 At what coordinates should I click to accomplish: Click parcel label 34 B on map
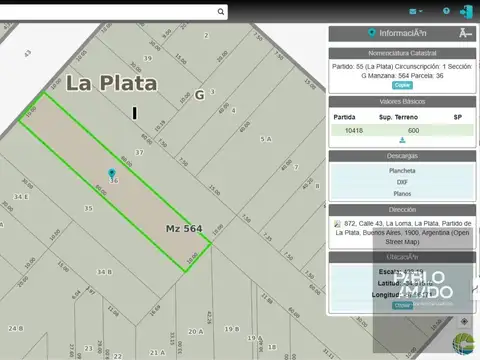pos(104,272)
